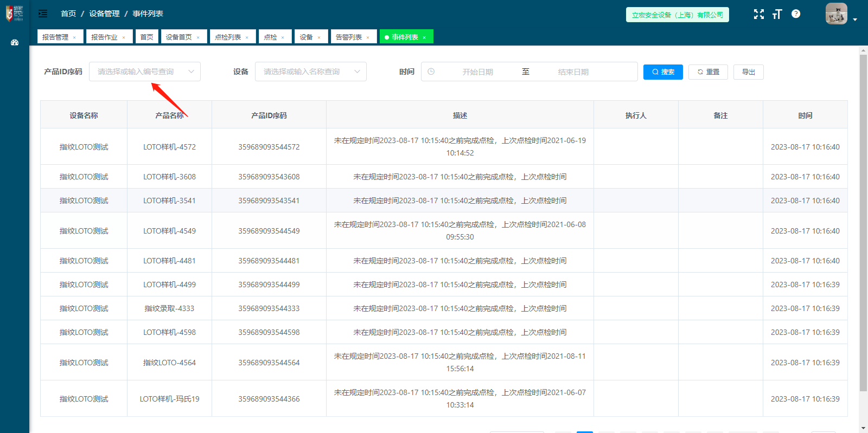Click the 时间 column header in table
868x433 pixels.
[805, 115]
